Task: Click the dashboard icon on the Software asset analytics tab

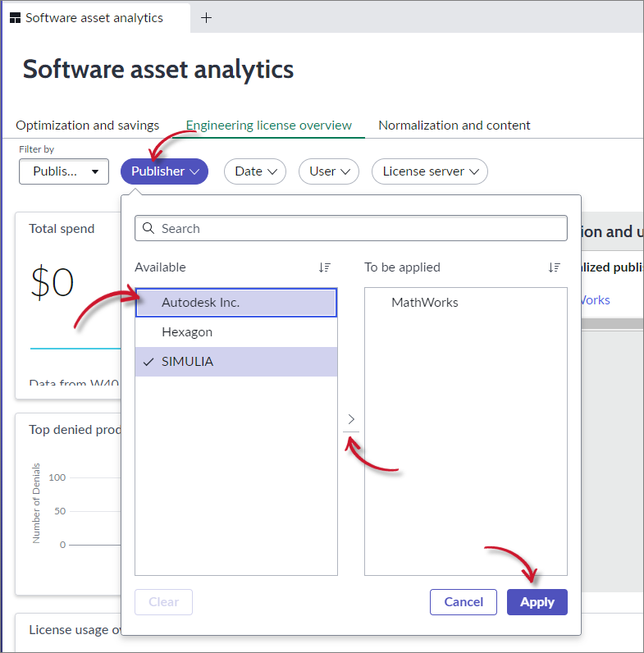Action: pos(15,18)
